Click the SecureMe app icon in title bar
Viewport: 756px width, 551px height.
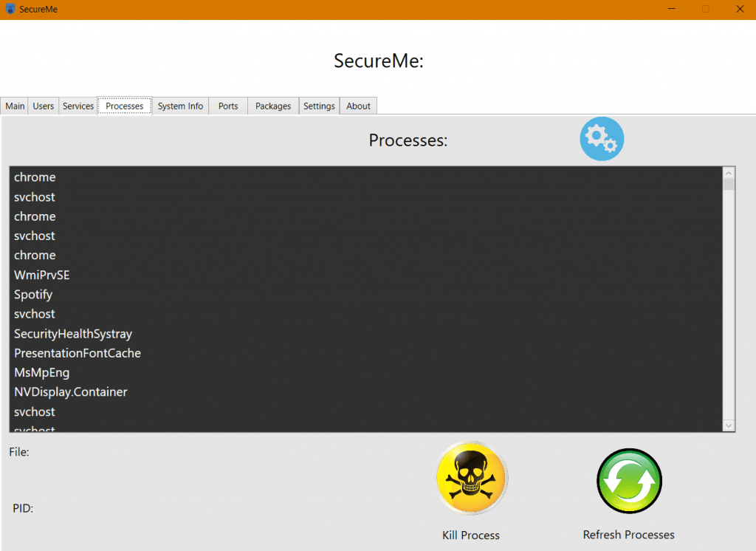click(x=10, y=9)
